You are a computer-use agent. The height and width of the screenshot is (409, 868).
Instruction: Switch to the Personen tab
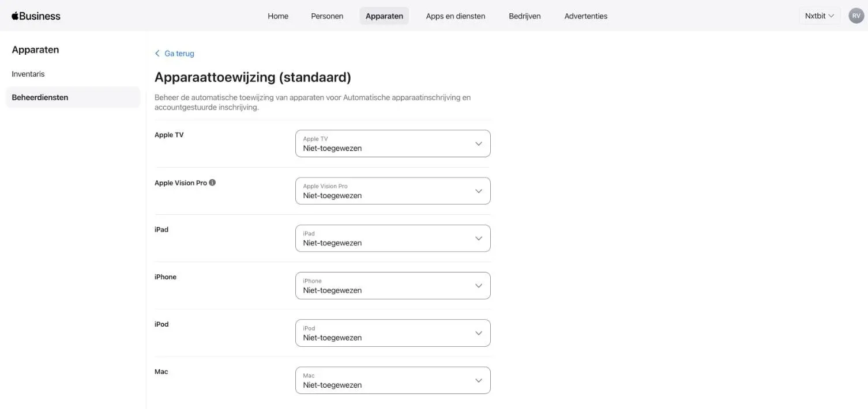[327, 16]
